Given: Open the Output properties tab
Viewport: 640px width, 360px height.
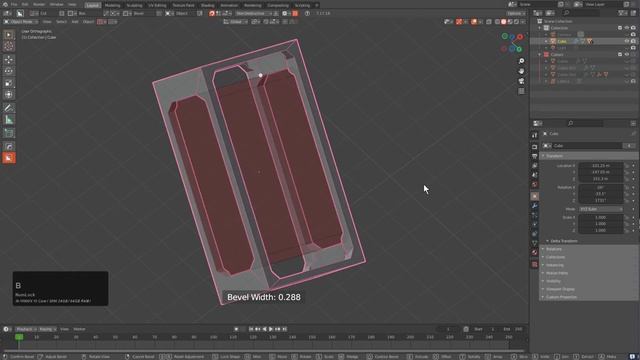Looking at the screenshot, I should [535, 156].
